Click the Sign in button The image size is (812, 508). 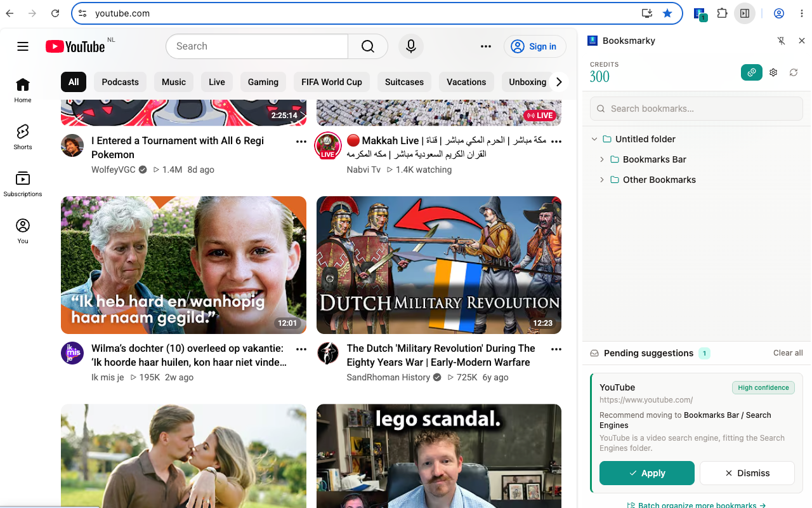pos(535,46)
